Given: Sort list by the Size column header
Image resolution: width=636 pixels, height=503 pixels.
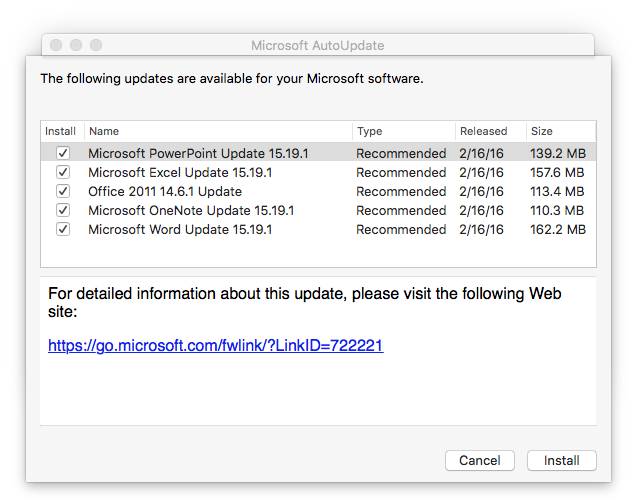Looking at the screenshot, I should [561, 131].
